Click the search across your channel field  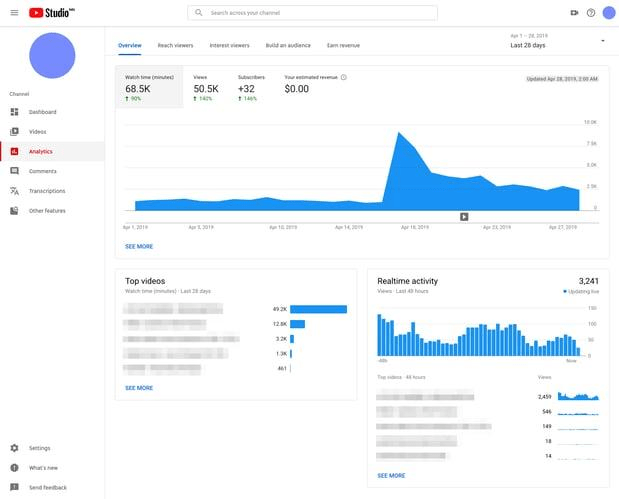312,13
